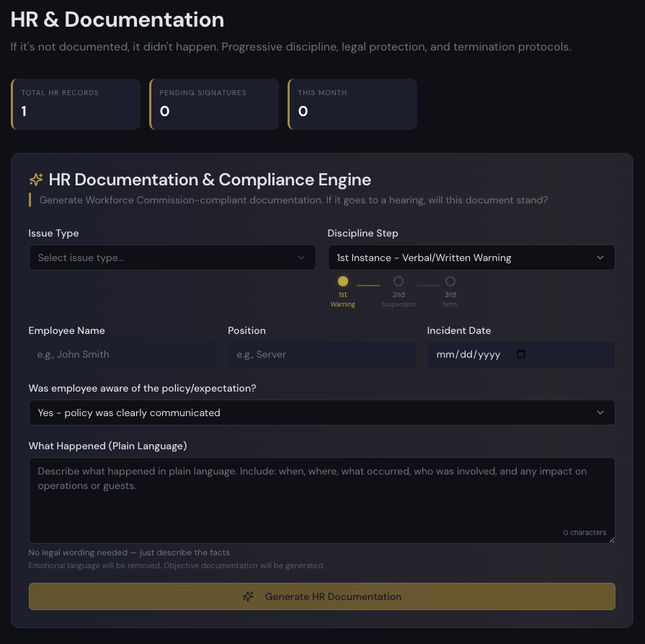Viewport: 645px width, 644px height.
Task: Click sparkle icon in Generate button
Action: tap(248, 596)
